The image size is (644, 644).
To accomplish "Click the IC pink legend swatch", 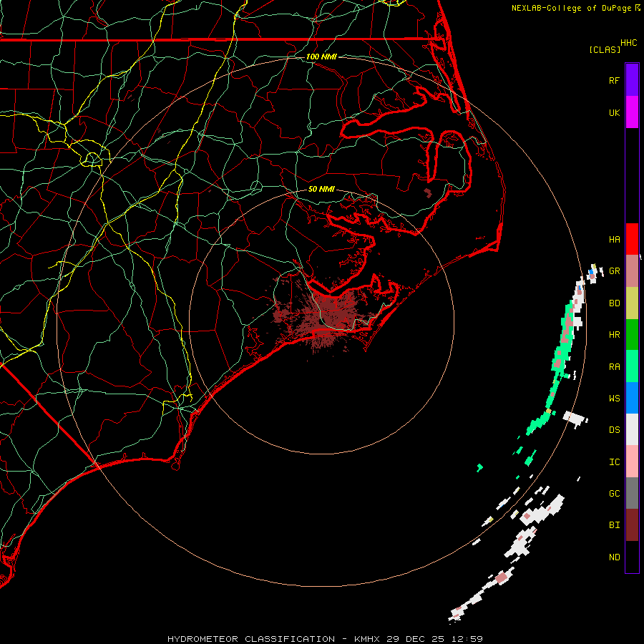I will tap(632, 462).
